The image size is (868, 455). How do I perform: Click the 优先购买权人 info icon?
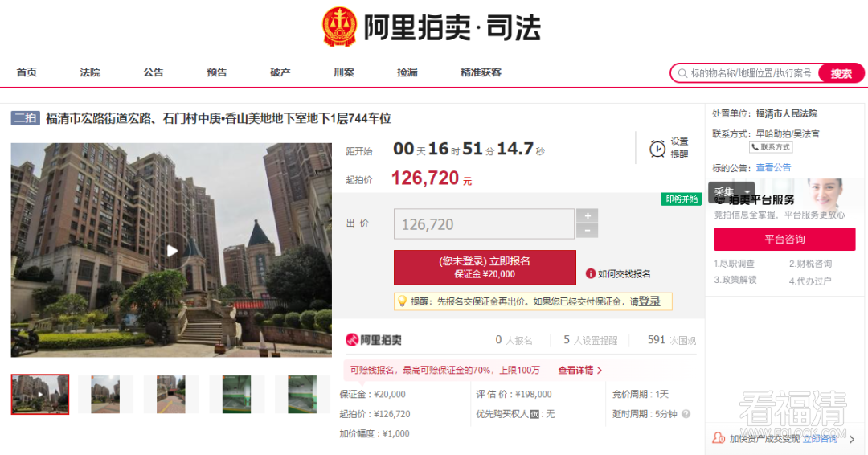click(534, 414)
